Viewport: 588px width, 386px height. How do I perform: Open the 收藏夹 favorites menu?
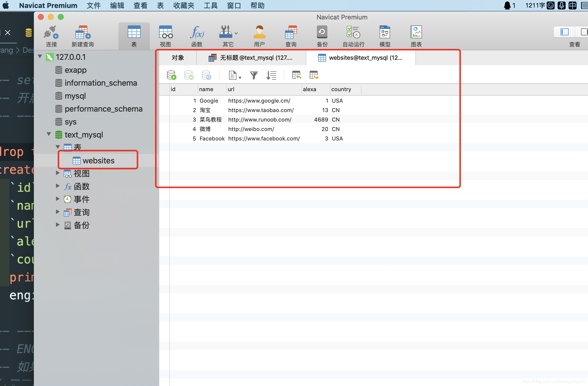(x=184, y=5)
